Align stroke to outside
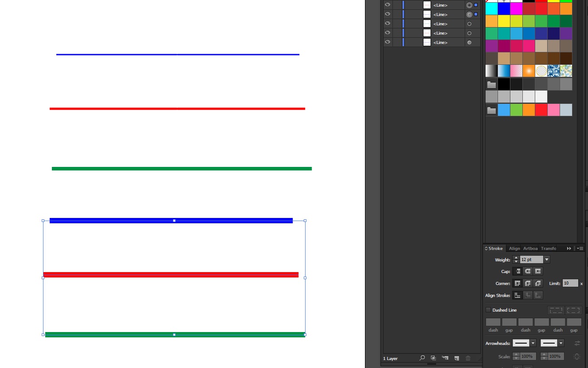The width and height of the screenshot is (588, 368). coord(538,295)
